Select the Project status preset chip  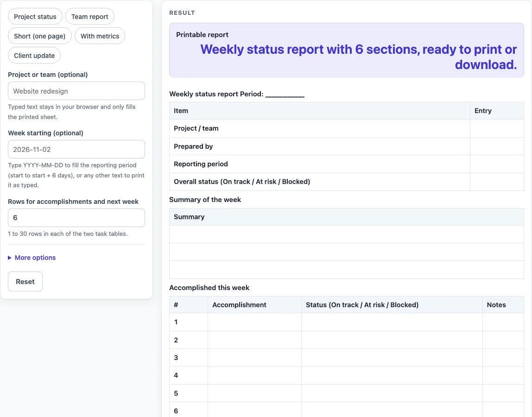point(35,17)
